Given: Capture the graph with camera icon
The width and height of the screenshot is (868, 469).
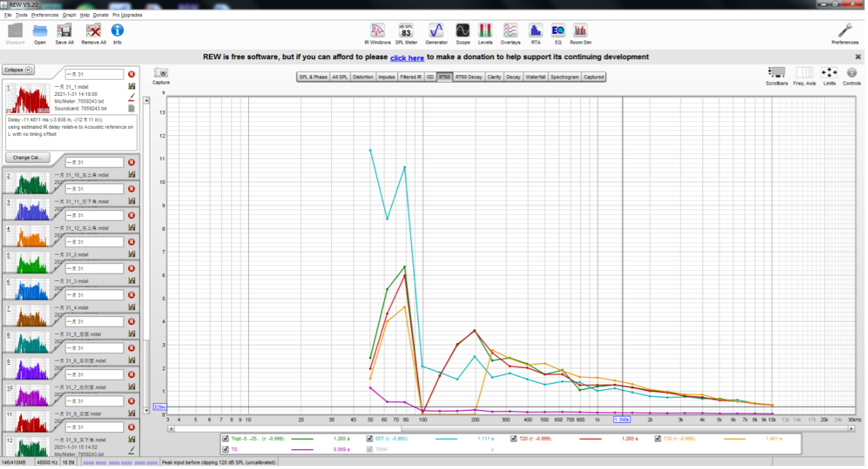Looking at the screenshot, I should pos(161,72).
